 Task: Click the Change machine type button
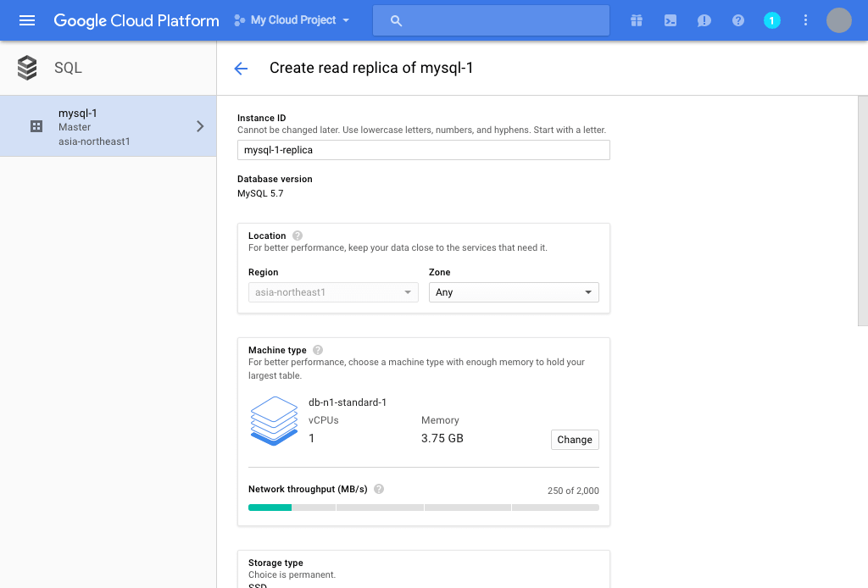[575, 440]
